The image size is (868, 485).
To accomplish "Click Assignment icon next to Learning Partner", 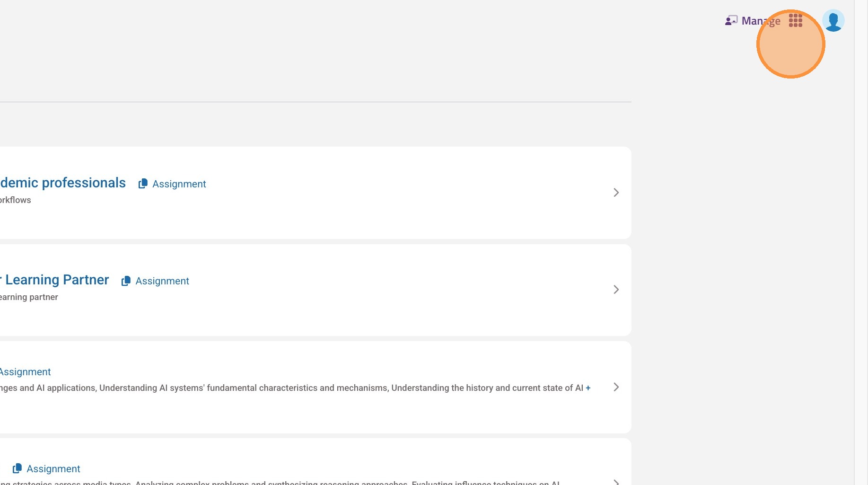I will click(x=126, y=281).
